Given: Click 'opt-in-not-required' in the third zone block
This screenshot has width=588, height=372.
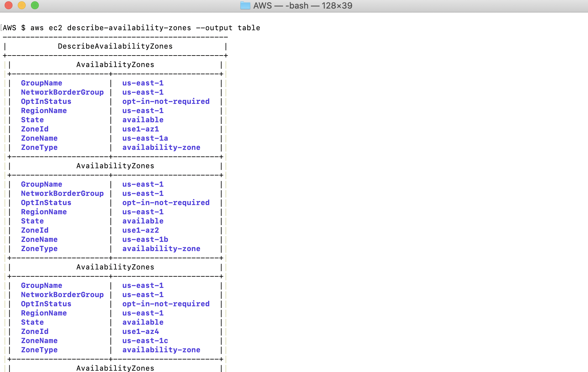Looking at the screenshot, I should click(166, 304).
